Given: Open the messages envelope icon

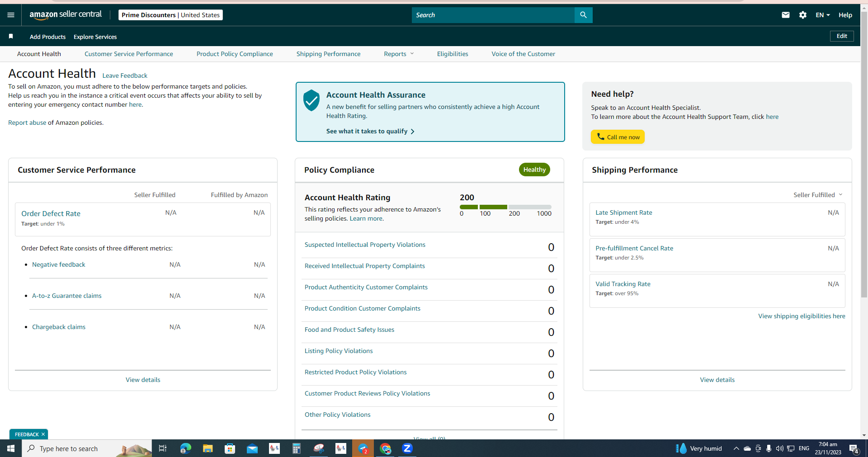Looking at the screenshot, I should [786, 15].
